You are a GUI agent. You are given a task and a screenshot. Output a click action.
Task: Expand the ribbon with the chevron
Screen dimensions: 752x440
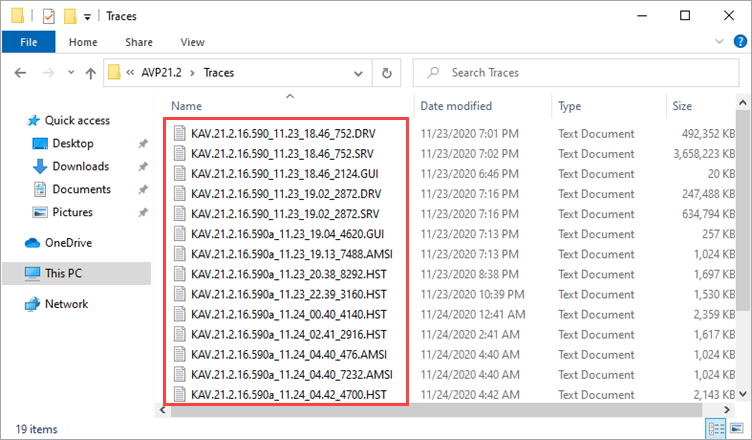click(x=719, y=41)
